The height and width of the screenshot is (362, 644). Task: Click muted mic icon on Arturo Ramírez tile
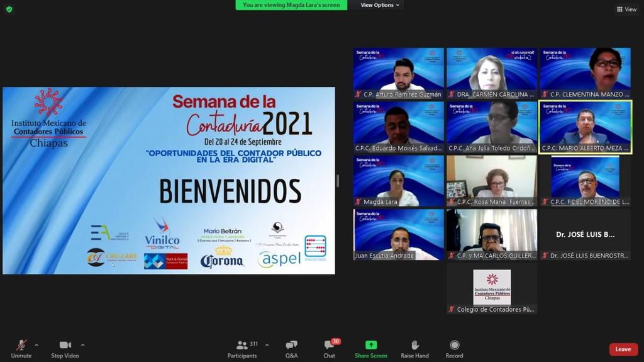pyautogui.click(x=358, y=94)
